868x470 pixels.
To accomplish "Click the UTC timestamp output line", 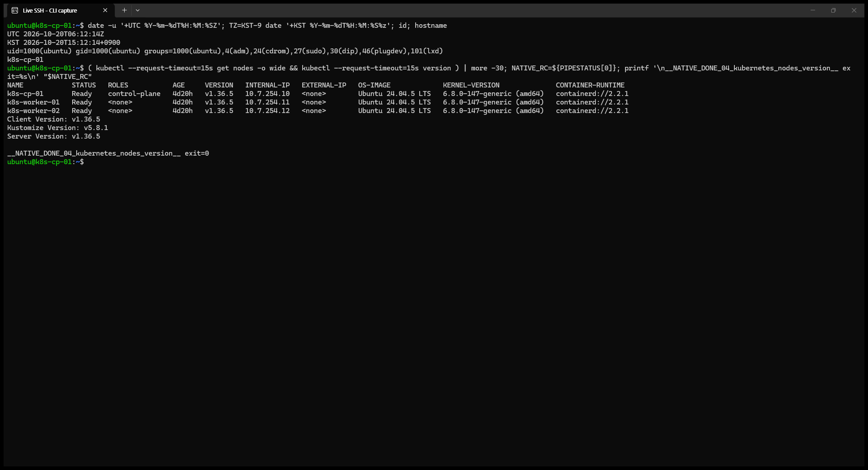I will [56, 34].
